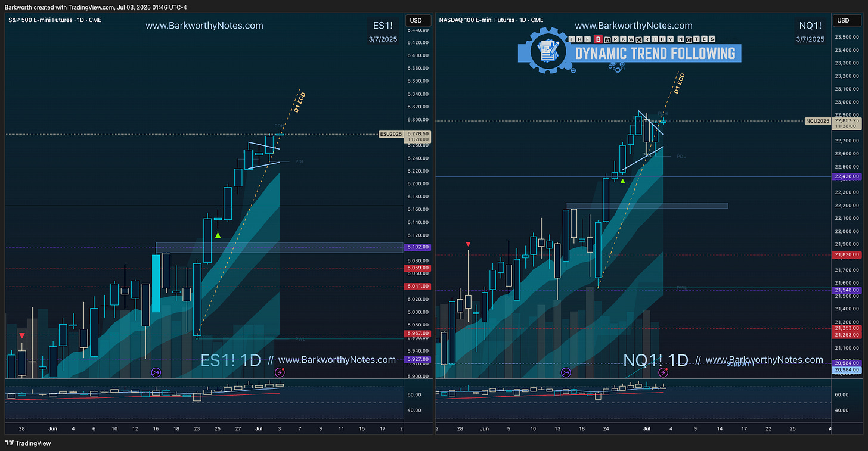Click Jul on ES chart time axis

[259, 428]
